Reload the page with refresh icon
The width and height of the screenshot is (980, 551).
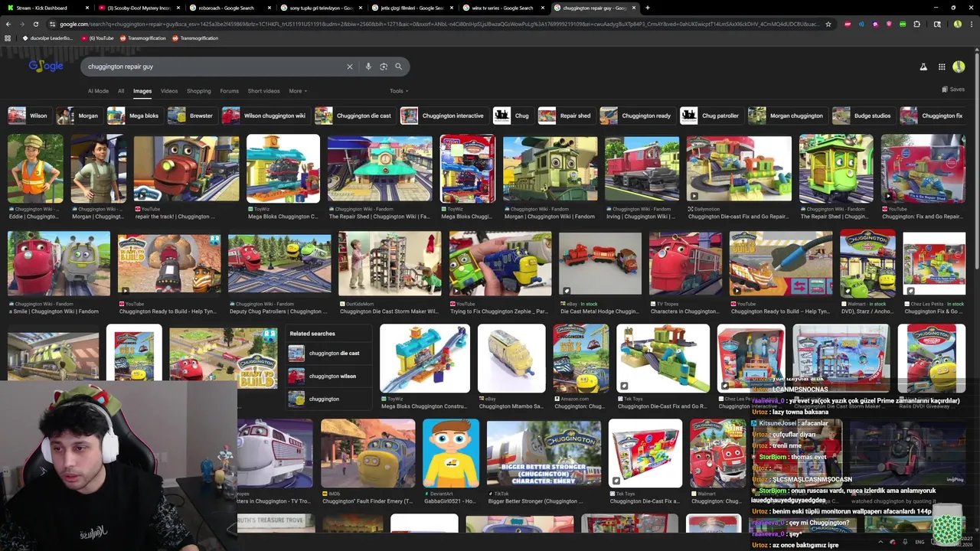click(37, 24)
